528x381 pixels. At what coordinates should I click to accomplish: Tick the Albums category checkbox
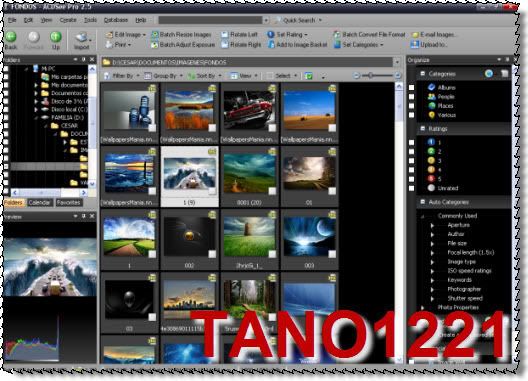(x=411, y=88)
